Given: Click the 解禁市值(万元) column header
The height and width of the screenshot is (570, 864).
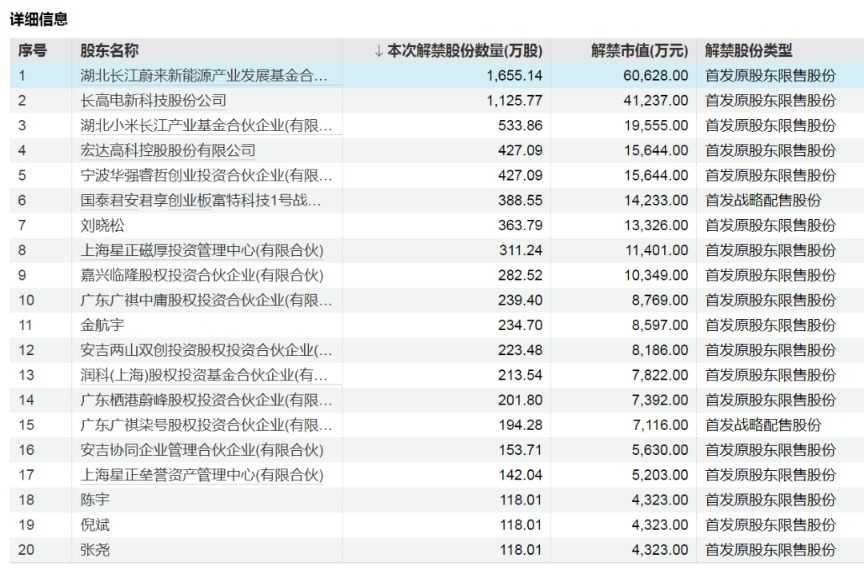Looking at the screenshot, I should click(x=640, y=51).
